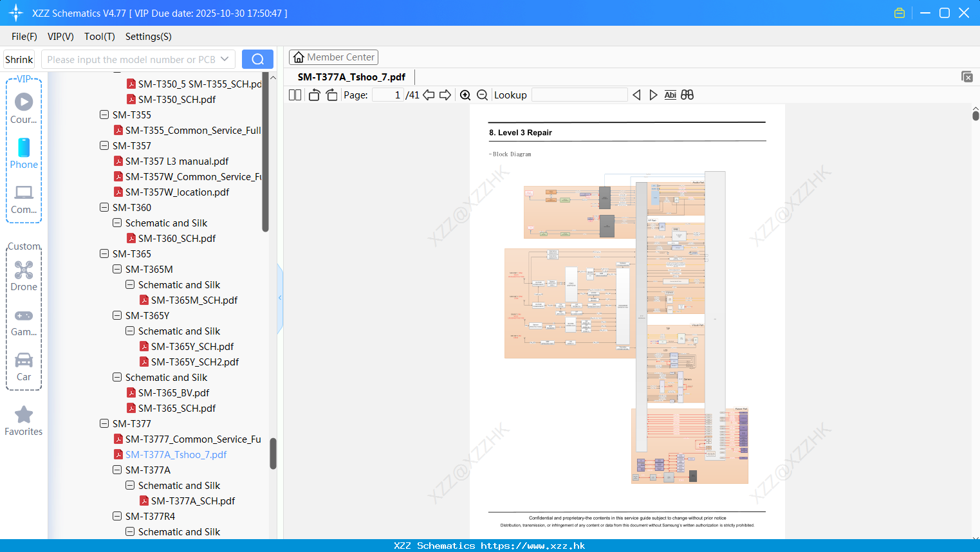Viewport: 980px width, 552px height.
Task: Go to next page arrow
Action: point(445,95)
